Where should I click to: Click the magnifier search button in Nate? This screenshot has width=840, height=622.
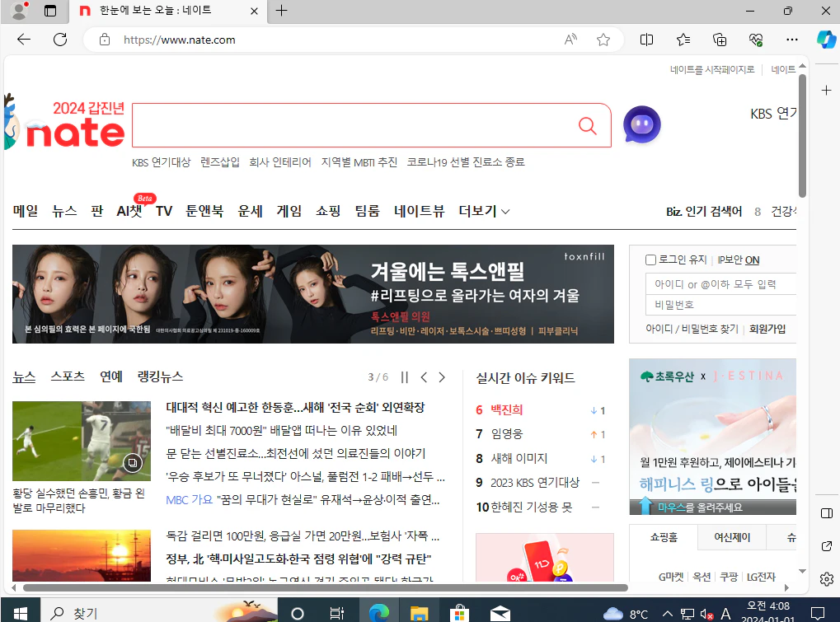click(x=588, y=126)
